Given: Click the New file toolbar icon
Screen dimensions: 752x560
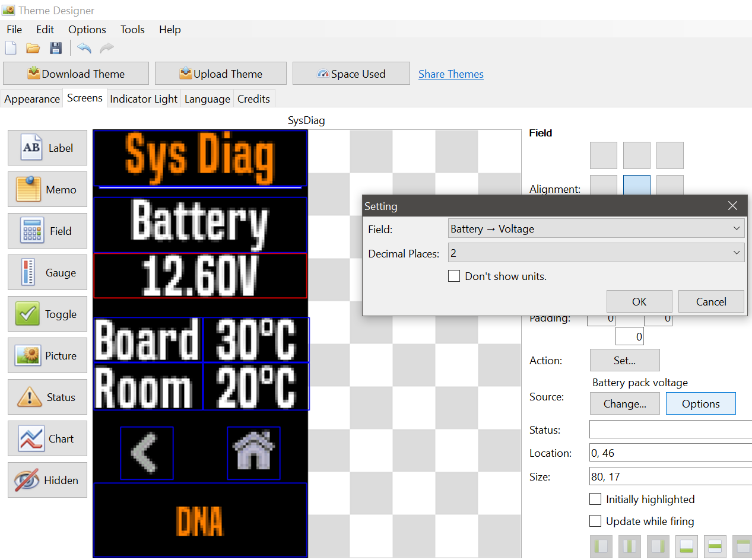Looking at the screenshot, I should tap(11, 49).
